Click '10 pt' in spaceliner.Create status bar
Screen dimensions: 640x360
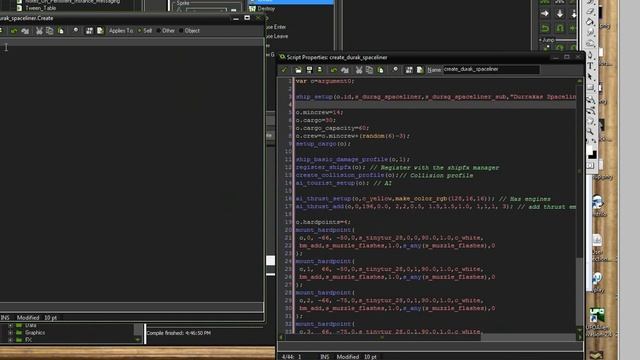51,318
